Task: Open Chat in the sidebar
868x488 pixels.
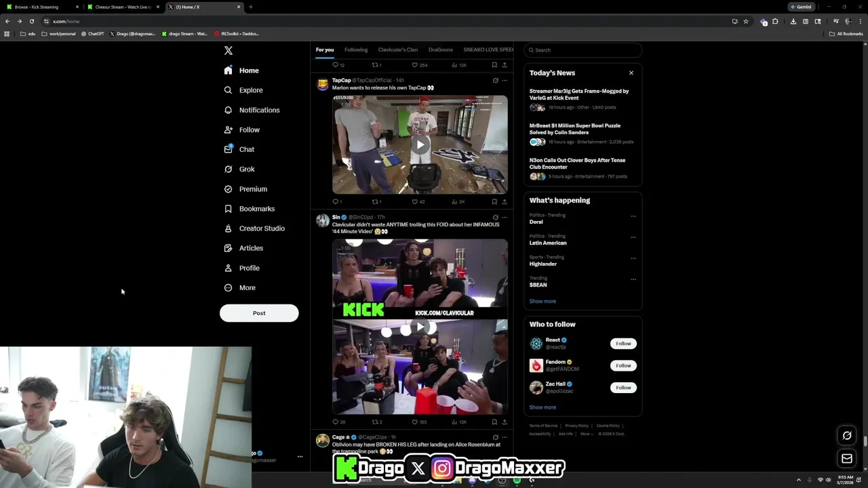Action: tap(239, 149)
